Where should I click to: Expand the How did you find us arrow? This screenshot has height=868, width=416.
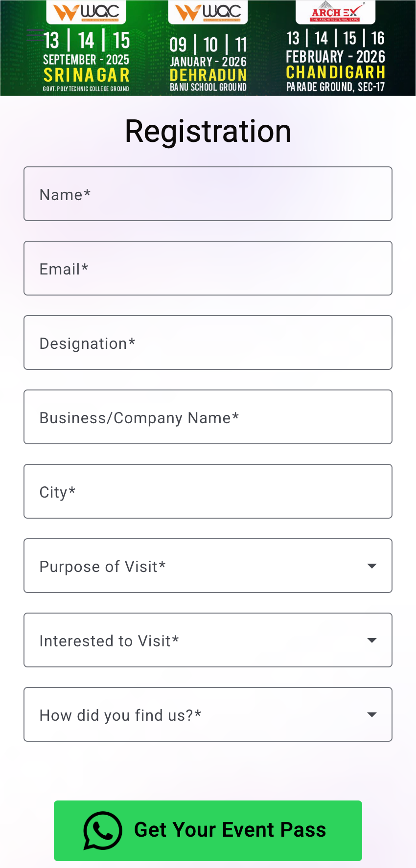[x=372, y=715]
